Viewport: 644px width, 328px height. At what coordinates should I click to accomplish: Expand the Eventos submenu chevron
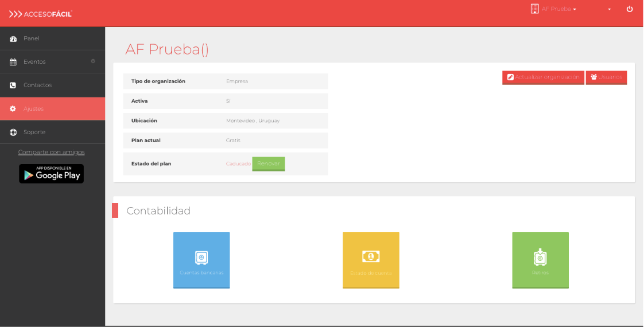click(x=93, y=61)
